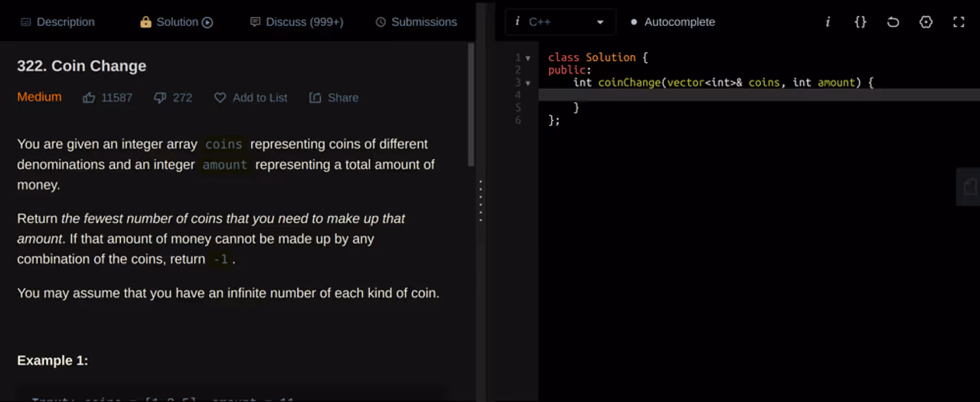Open the C++ language dropdown
This screenshot has width=980, height=402.
point(559,22)
